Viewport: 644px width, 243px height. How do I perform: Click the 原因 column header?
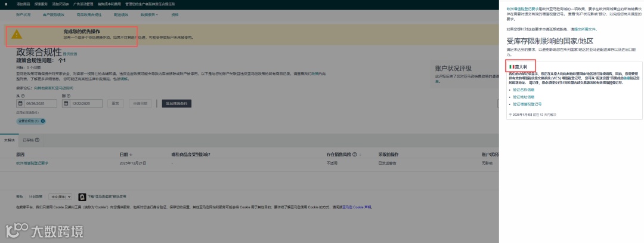(20, 155)
